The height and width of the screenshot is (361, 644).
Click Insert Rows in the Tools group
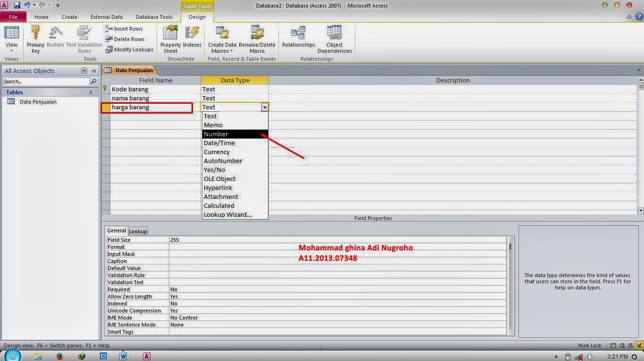tap(124, 29)
